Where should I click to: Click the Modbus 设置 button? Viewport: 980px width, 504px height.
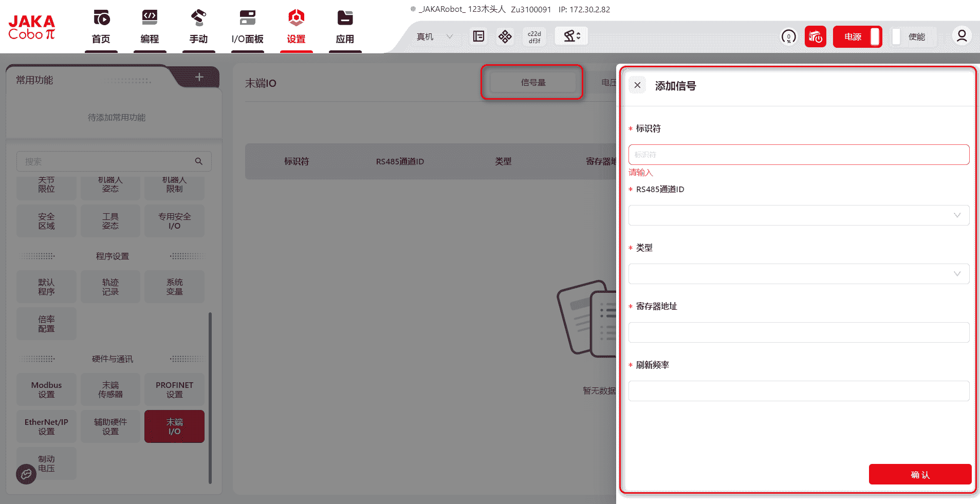coord(46,389)
